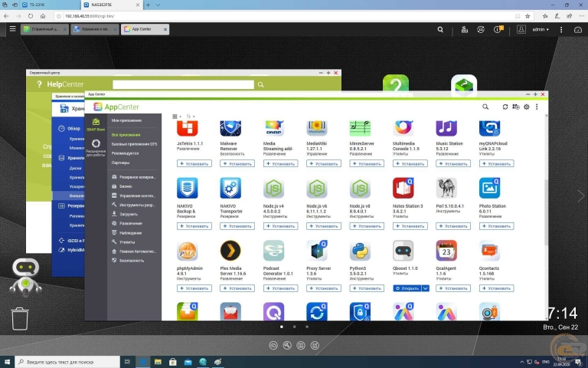
Task: Open the Qboost robot desktop widget
Action: (x=25, y=277)
